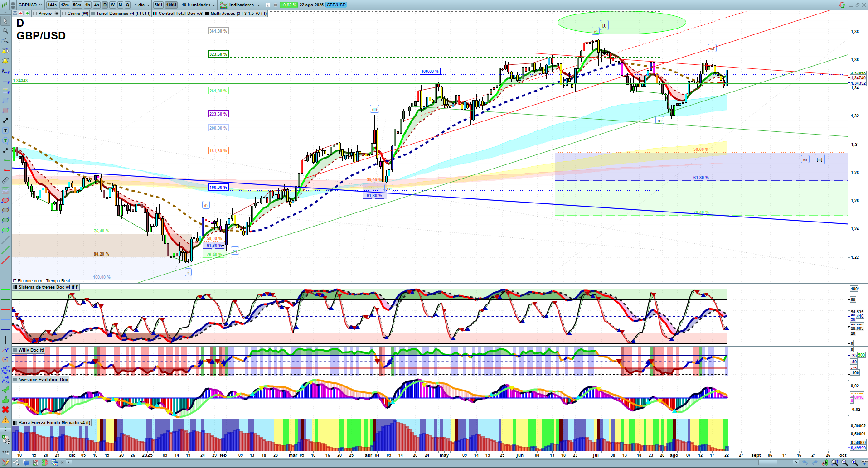Open the Indicadores chart icon
This screenshot has width=868, height=468.
pyautogui.click(x=223, y=5)
